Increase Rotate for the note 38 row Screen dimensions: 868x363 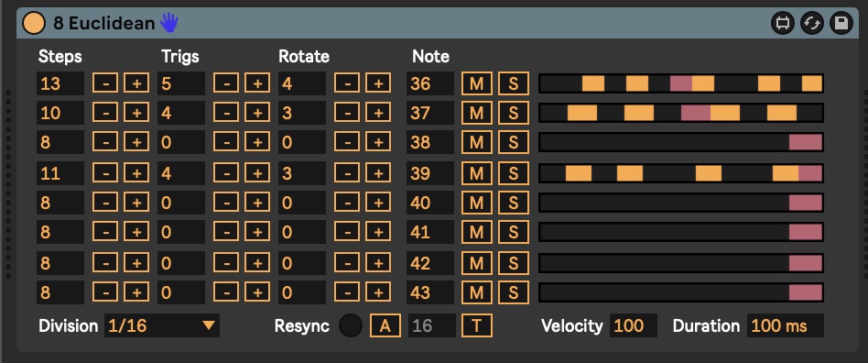(378, 142)
